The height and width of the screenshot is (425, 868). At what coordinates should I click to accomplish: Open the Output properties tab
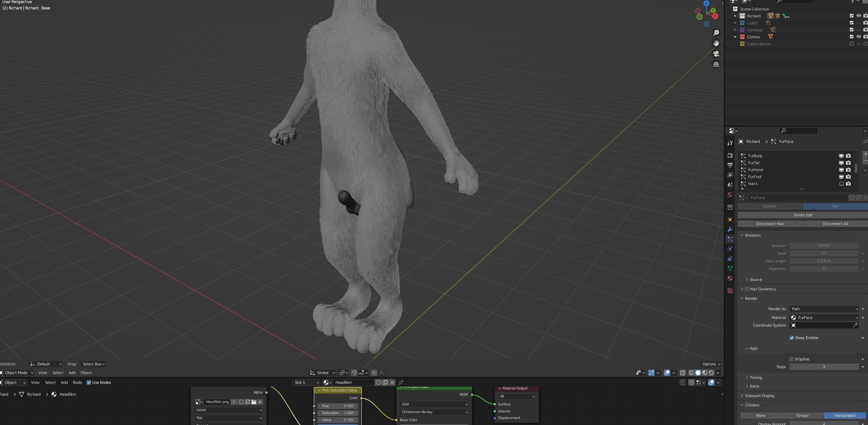pyautogui.click(x=730, y=165)
